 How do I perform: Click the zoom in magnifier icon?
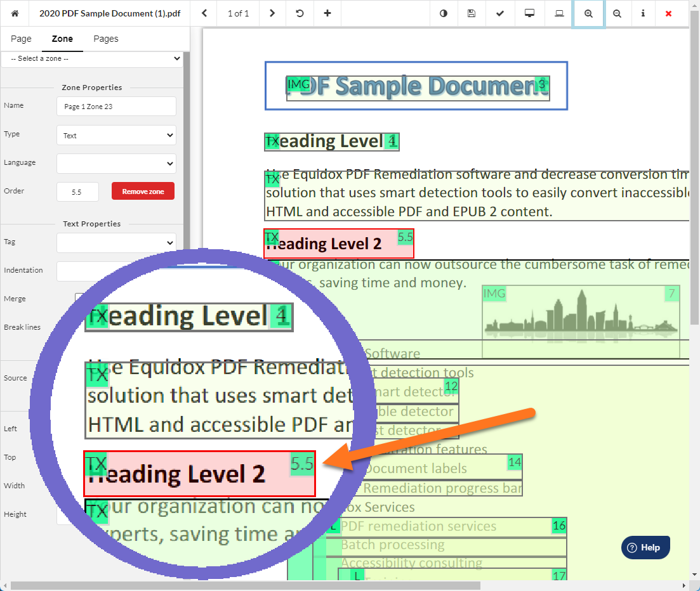tap(588, 13)
